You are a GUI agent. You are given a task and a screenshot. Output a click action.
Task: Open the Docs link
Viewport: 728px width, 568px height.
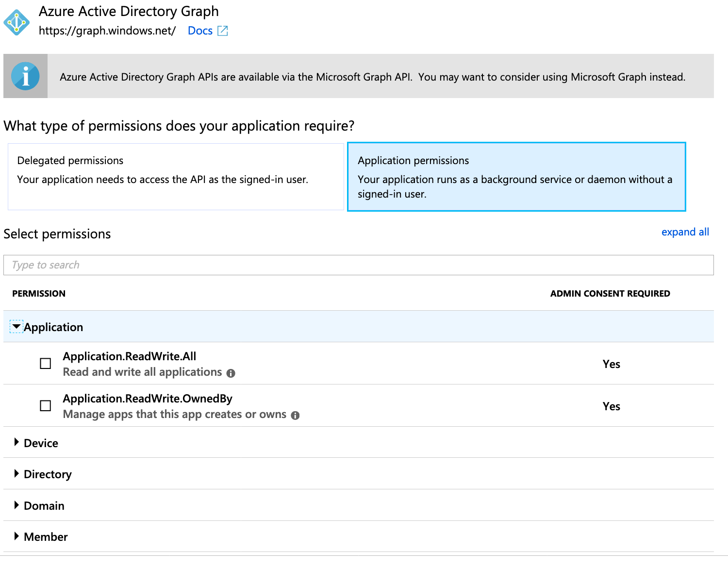[200, 31]
